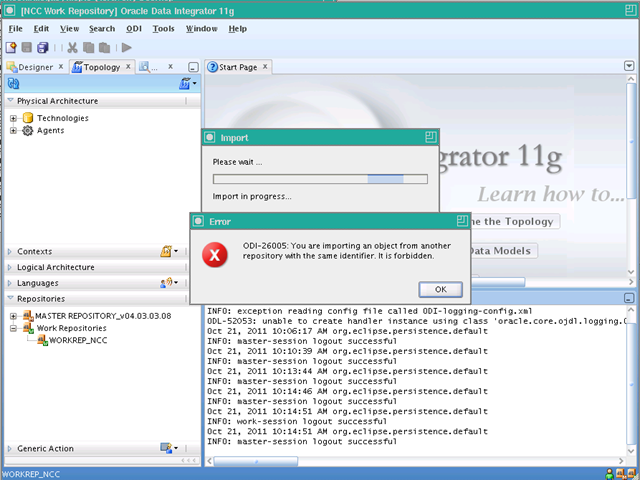Expand the Contexts section
The width and height of the screenshot is (640, 480).
pos(10,251)
